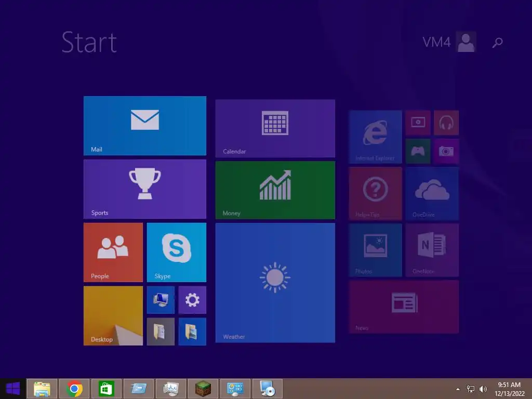The image size is (532, 399).
Task: Launch the OneNote tile
Action: [x=432, y=250]
